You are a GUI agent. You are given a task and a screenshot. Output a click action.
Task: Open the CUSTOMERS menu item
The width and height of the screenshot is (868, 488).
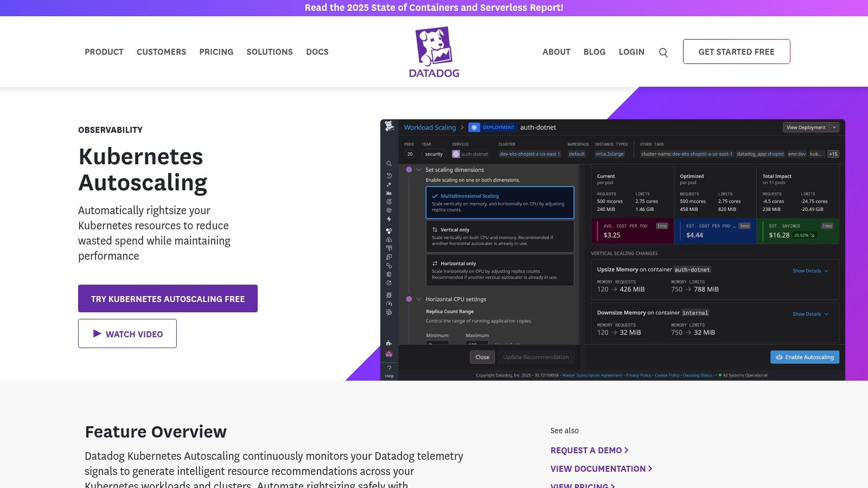(161, 52)
